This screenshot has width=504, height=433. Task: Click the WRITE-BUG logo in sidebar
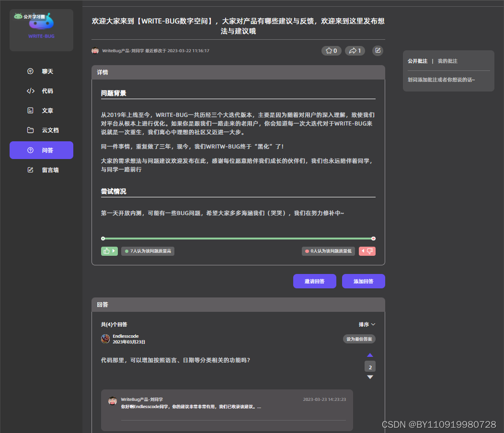(x=42, y=30)
